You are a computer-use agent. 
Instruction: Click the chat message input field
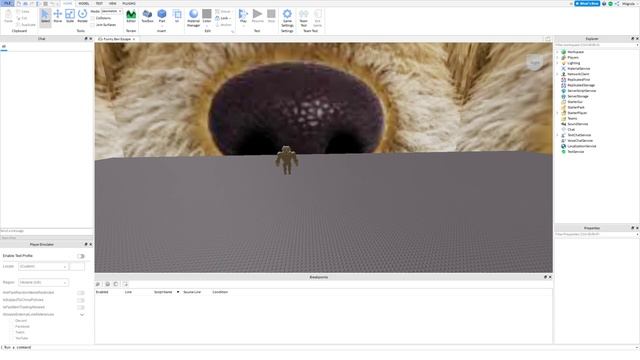pos(47,231)
